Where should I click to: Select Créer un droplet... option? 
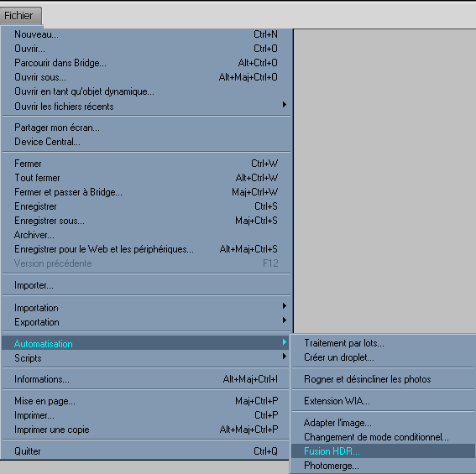(x=383, y=357)
